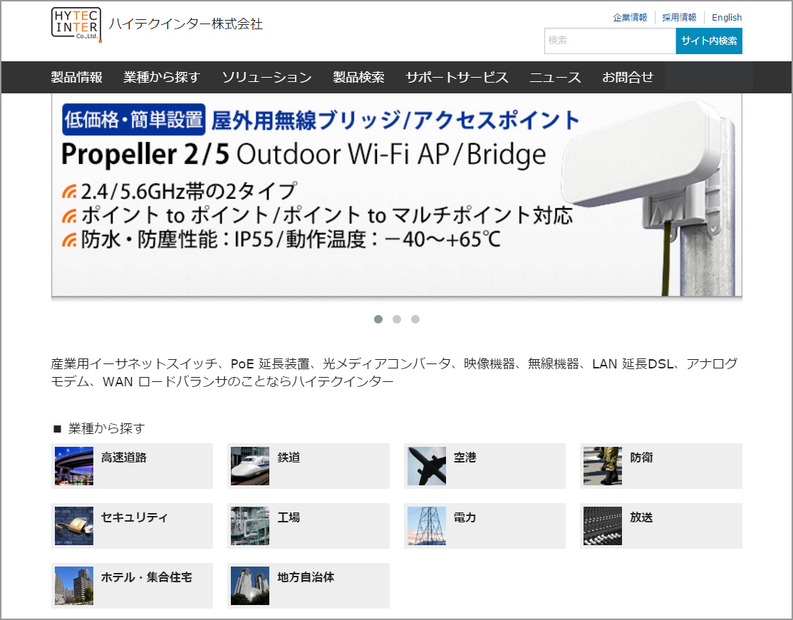Open the 放送 industry link
Image resolution: width=793 pixels, height=620 pixels.
pyautogui.click(x=641, y=517)
